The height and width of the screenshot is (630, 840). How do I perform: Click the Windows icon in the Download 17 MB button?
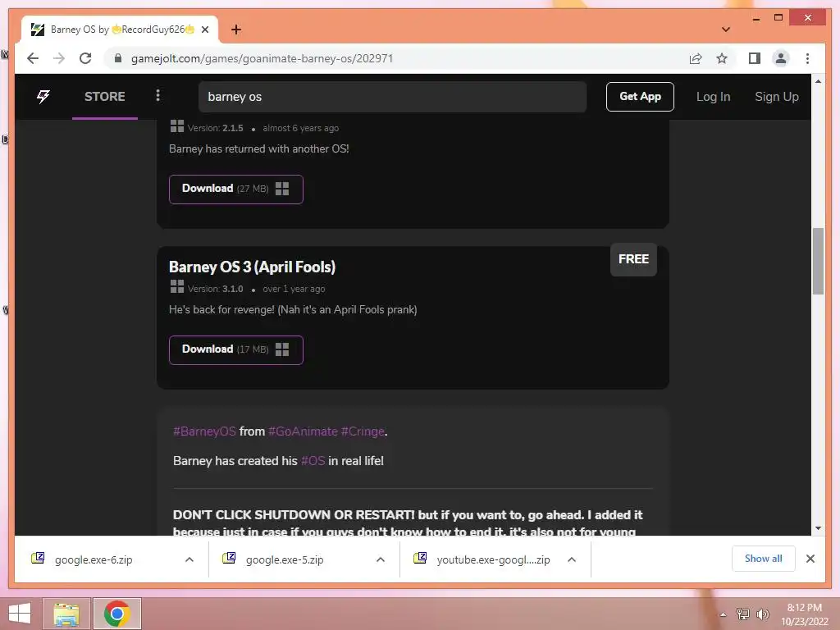coord(282,349)
